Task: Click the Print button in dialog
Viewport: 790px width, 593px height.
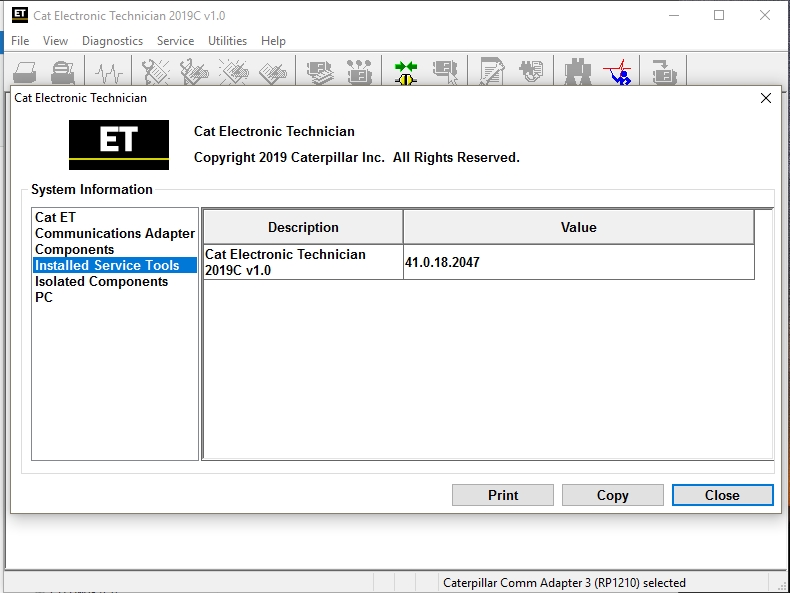Action: pos(503,495)
